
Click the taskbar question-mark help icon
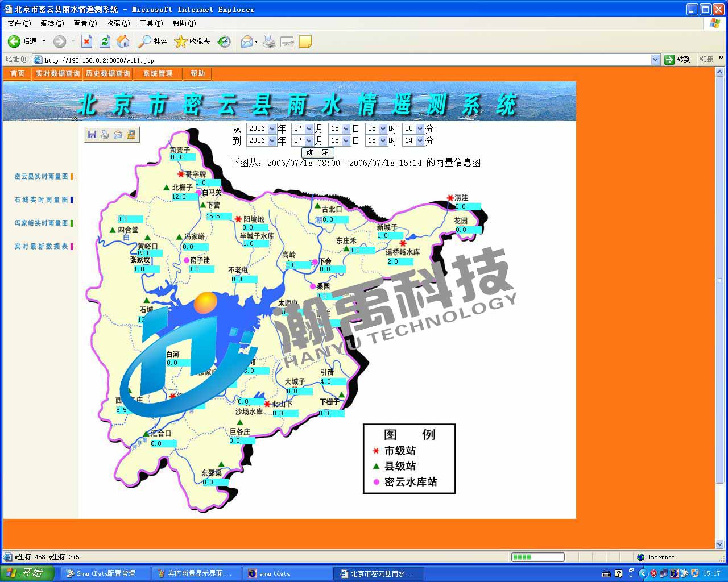(619, 573)
